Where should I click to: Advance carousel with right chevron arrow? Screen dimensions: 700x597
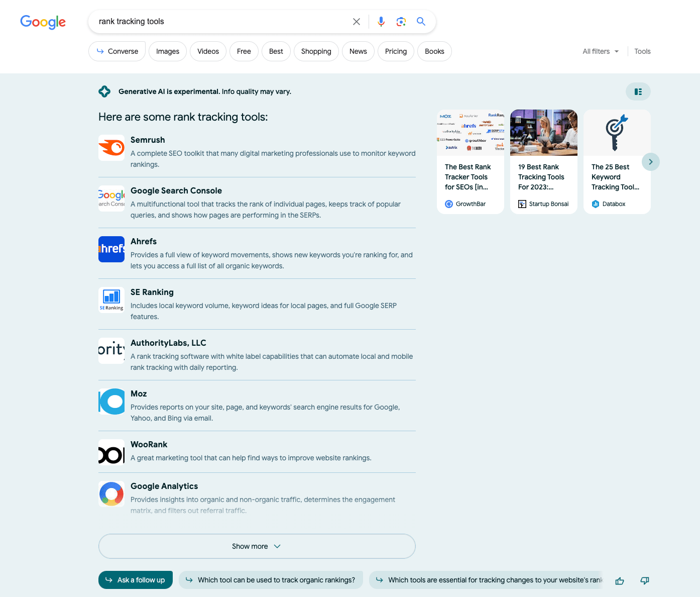(651, 162)
